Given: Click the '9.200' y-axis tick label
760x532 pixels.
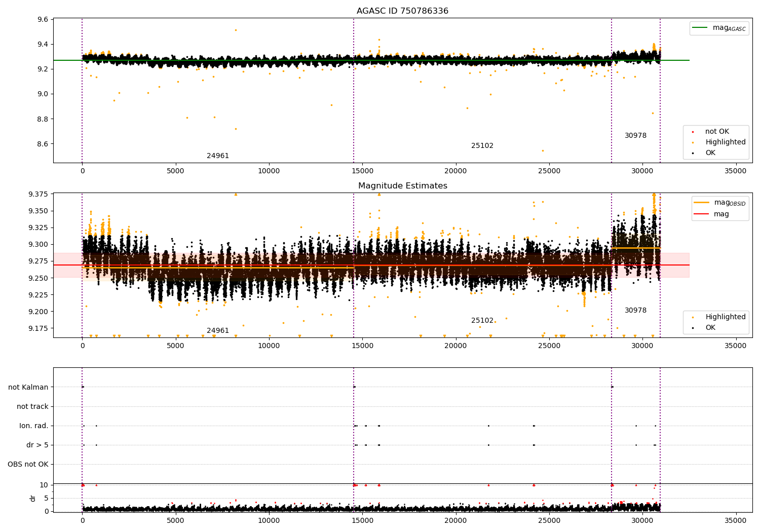Looking at the screenshot, I should [38, 312].
